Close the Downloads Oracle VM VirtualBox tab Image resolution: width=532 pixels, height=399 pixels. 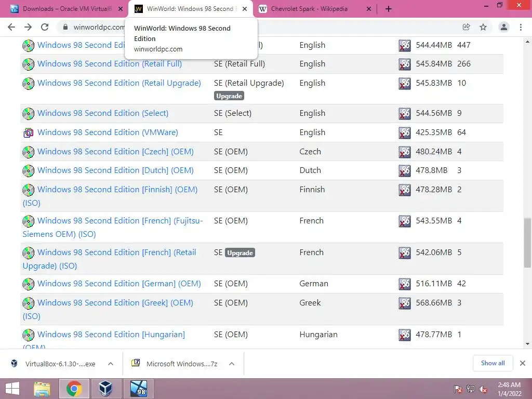tap(121, 9)
